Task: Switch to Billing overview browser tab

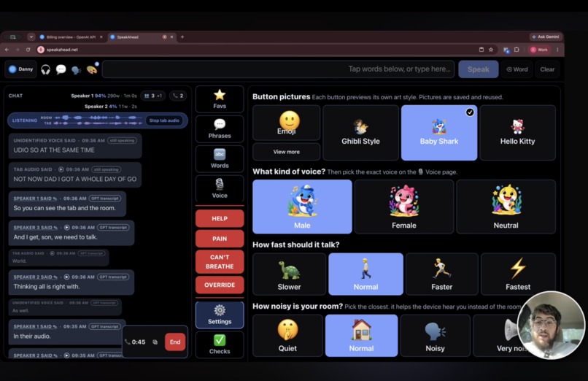Action: tap(71, 36)
